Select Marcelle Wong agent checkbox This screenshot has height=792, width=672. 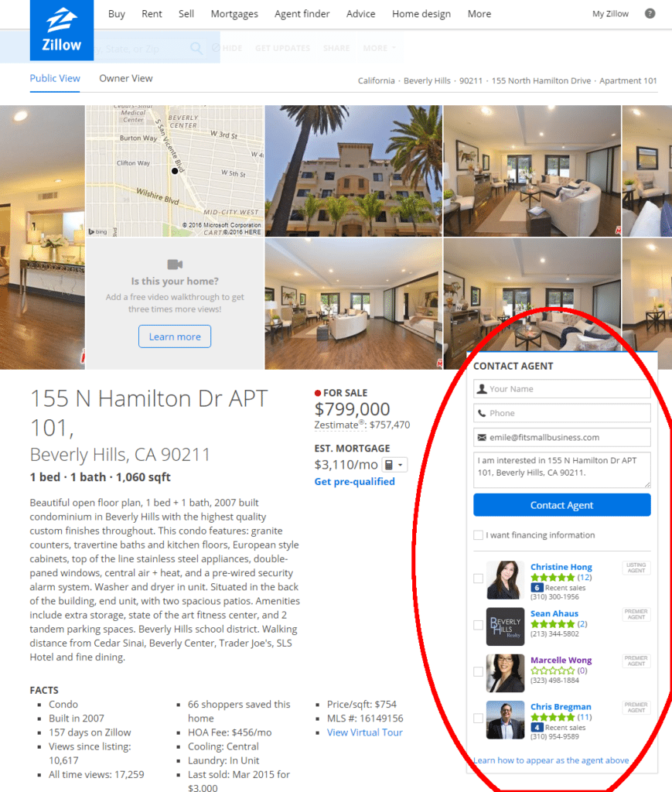478,671
